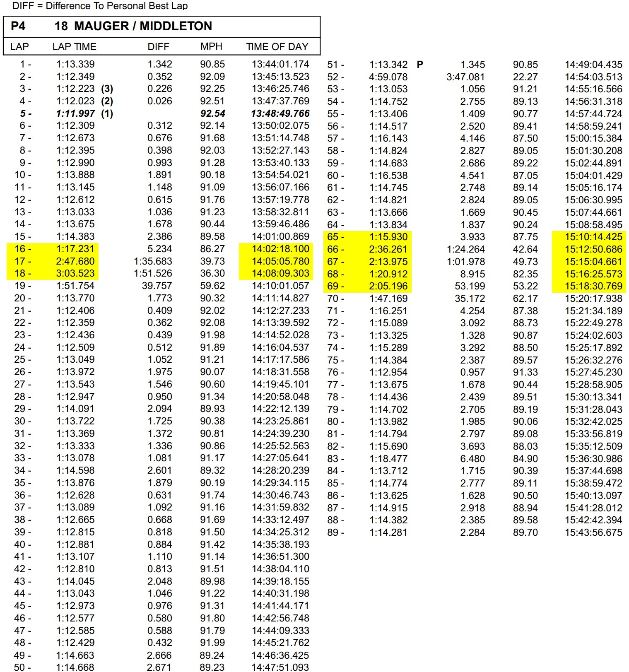
Task: Click the "MPH" column header
Action: (x=211, y=46)
